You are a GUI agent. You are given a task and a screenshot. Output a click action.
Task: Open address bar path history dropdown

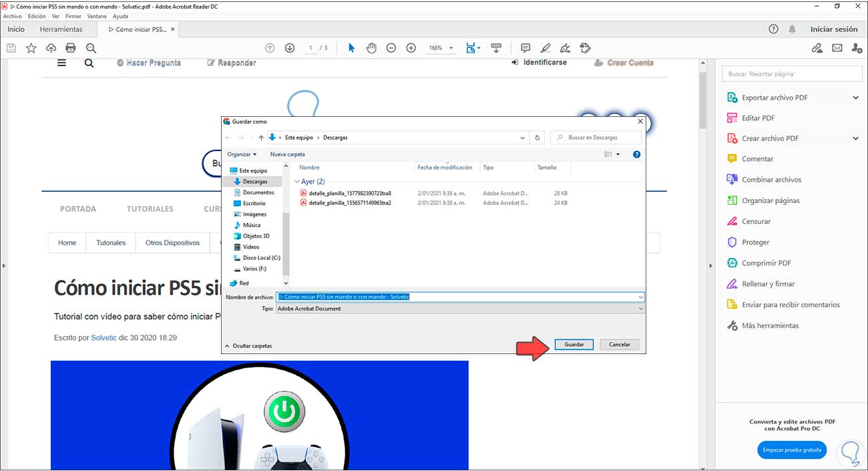522,138
